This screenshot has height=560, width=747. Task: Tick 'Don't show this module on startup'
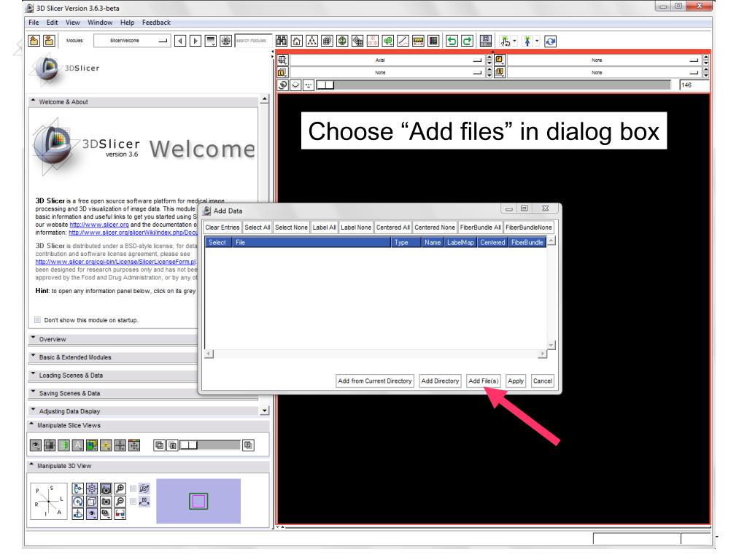click(x=38, y=319)
